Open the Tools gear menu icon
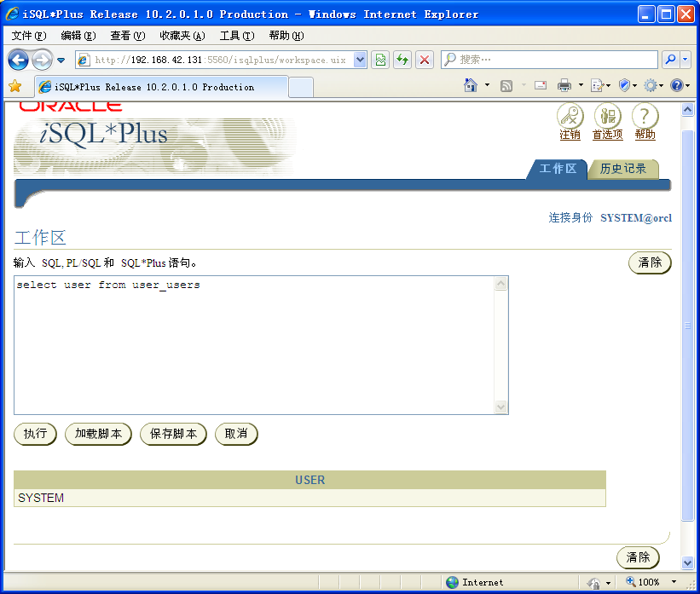The image size is (700, 594). tap(651, 85)
